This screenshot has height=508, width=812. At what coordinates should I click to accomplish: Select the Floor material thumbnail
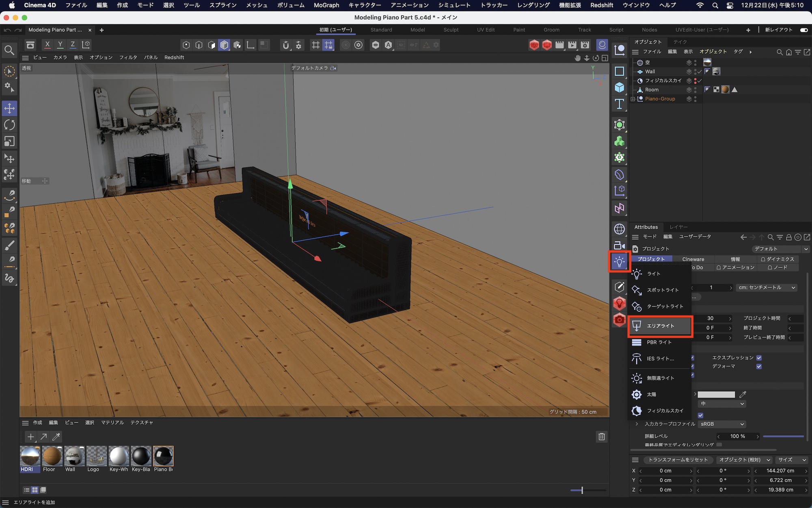click(52, 456)
